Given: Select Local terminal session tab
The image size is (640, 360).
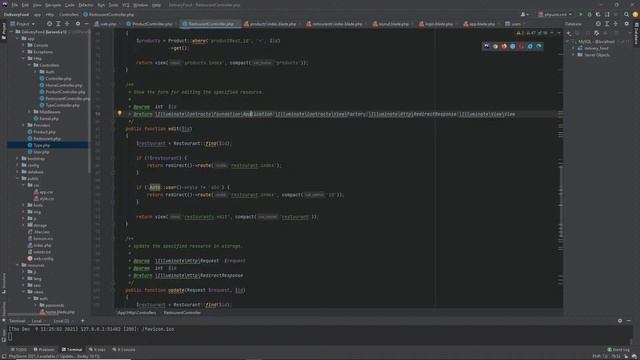Looking at the screenshot, I should tap(37, 321).
